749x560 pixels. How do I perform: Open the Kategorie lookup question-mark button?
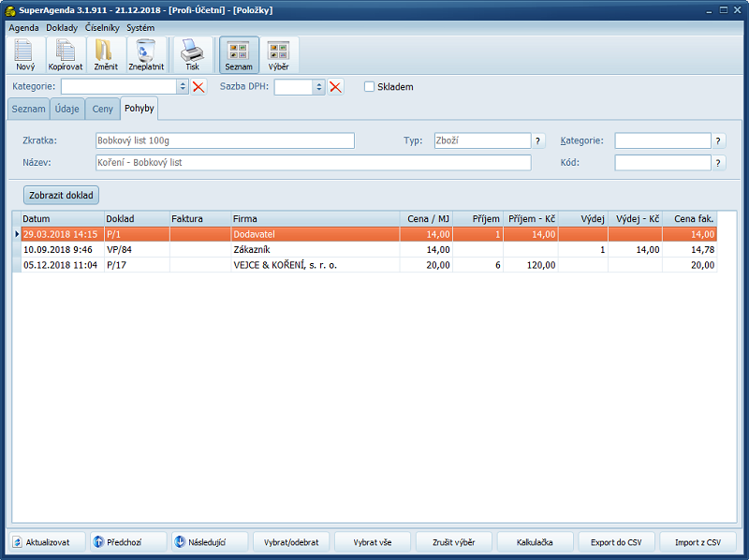(x=718, y=141)
